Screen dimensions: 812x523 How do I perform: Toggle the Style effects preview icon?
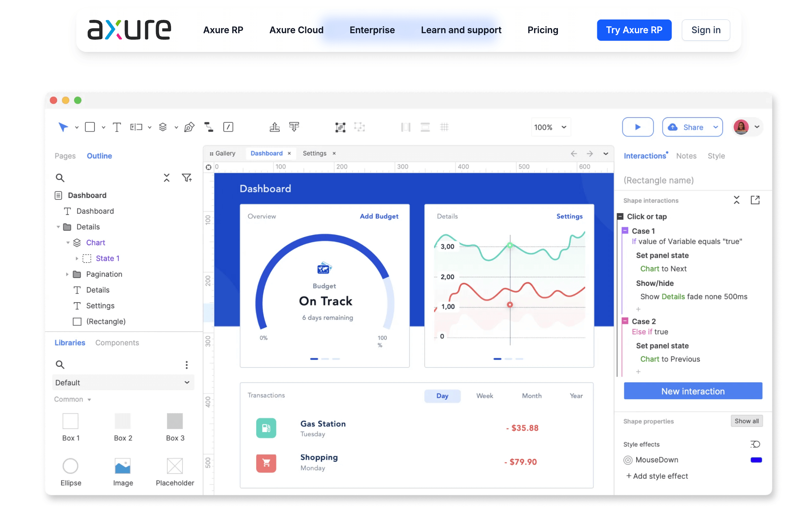755,444
